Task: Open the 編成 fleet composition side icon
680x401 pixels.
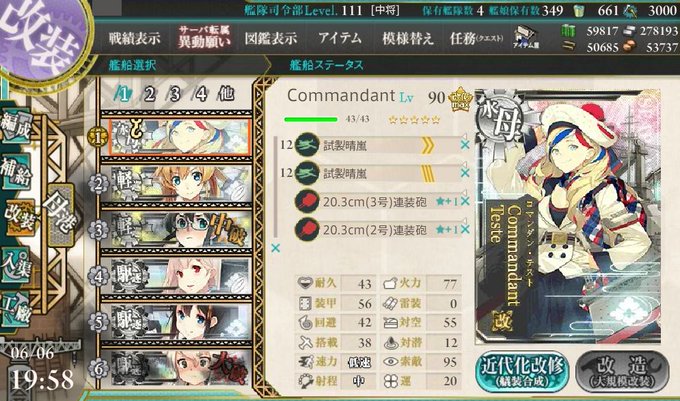Action: (16, 126)
